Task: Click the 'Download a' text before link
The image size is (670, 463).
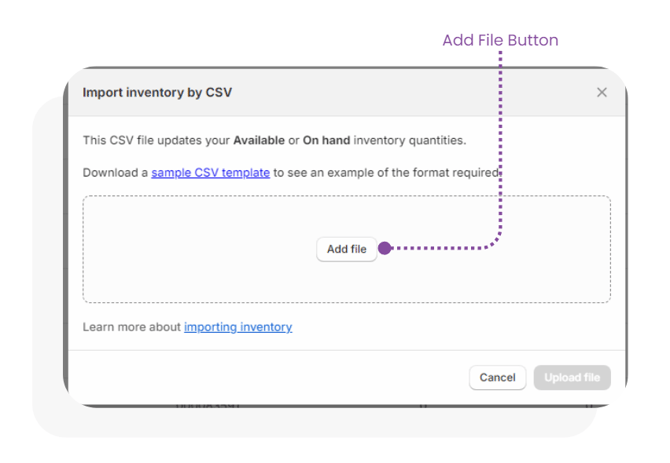Action: [115, 172]
